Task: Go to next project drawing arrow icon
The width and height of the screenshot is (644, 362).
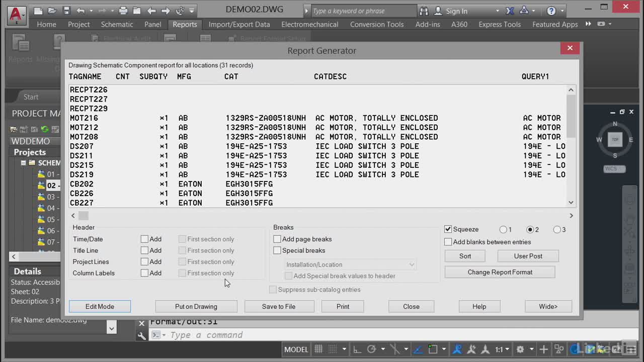Action: tap(166, 11)
